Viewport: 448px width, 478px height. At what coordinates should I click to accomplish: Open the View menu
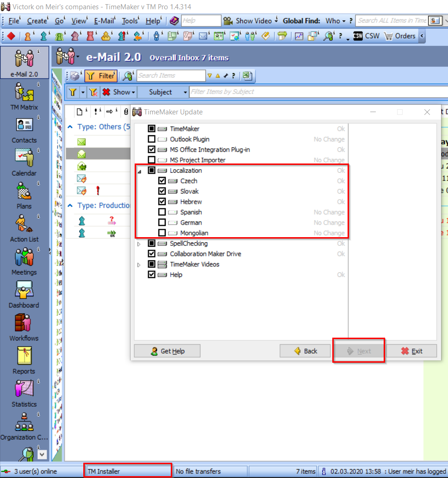click(x=80, y=21)
